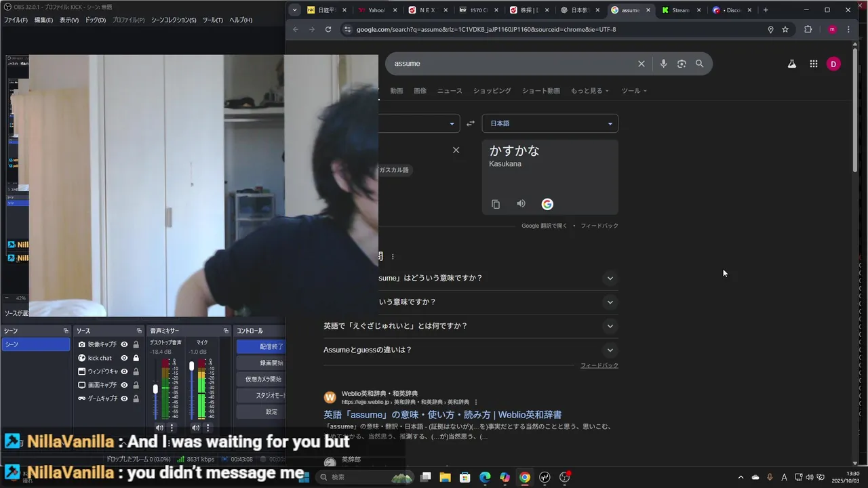The height and width of the screenshot is (488, 868).
Task: Switch to the 画像 search tab
Action: coord(420,91)
